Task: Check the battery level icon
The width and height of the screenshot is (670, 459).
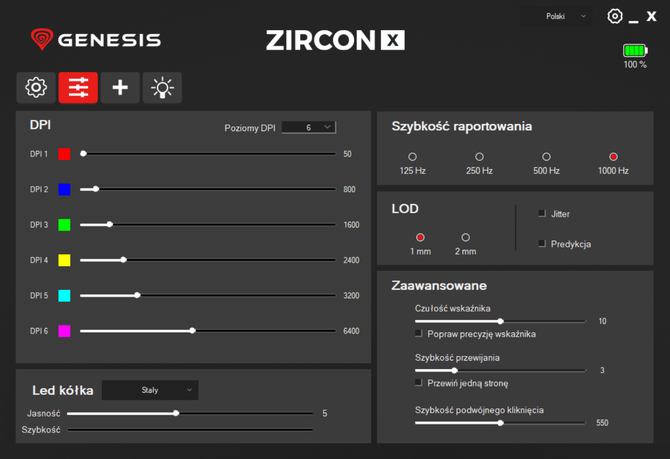Action: point(635,50)
